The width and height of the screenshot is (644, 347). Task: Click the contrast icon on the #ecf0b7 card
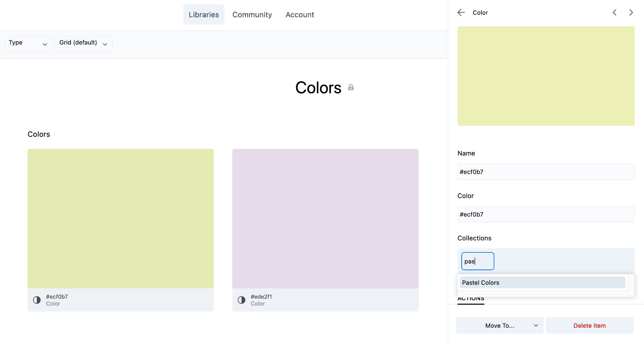[37, 299]
